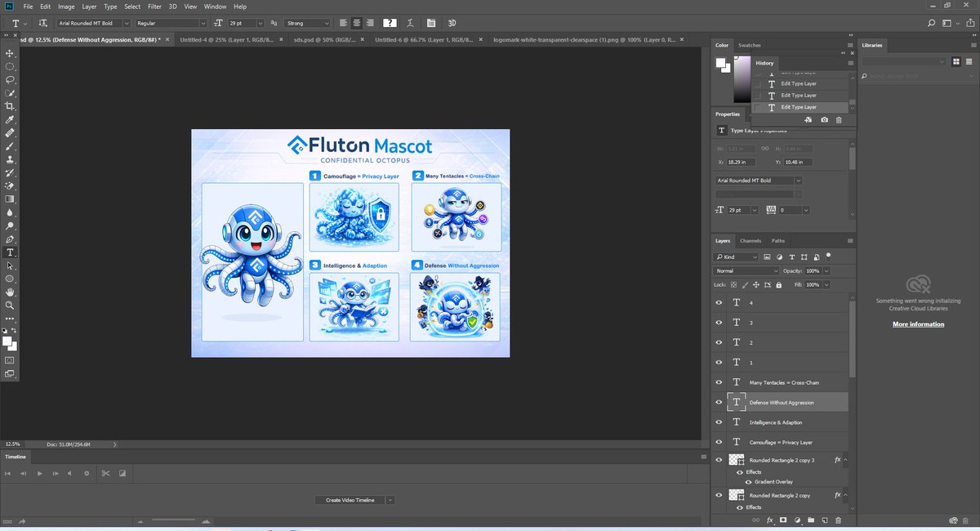Center text in options bar
This screenshot has height=531, width=980.
(357, 23)
